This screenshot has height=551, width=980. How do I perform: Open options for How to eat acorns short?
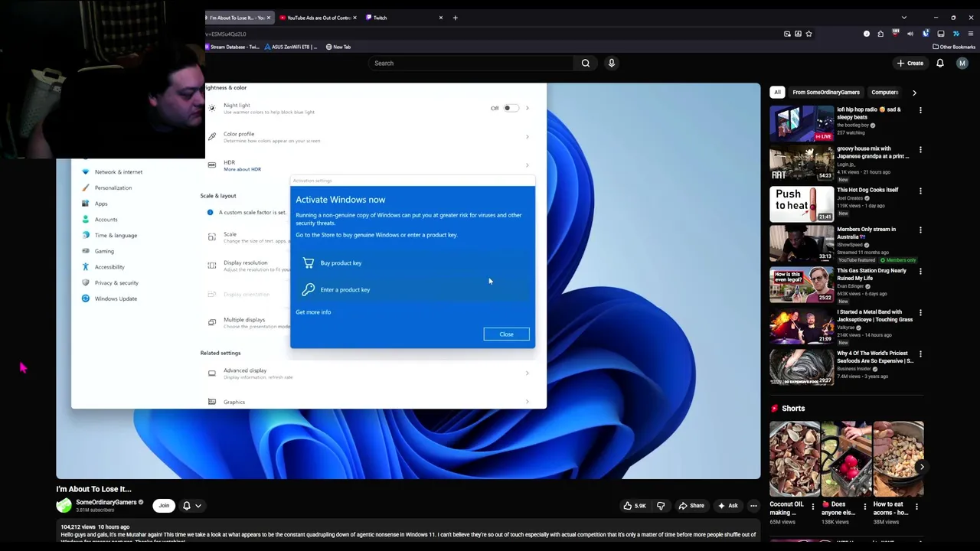tap(917, 507)
